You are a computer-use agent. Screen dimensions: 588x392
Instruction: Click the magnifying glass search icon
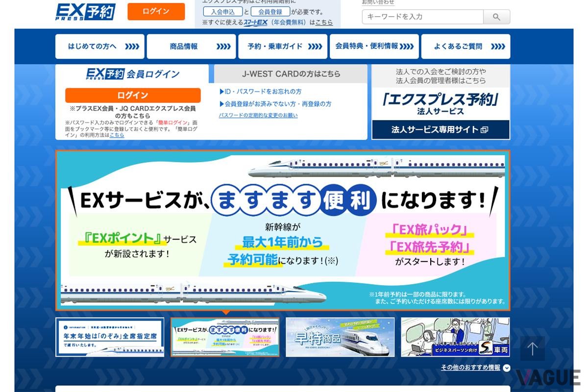pos(496,17)
